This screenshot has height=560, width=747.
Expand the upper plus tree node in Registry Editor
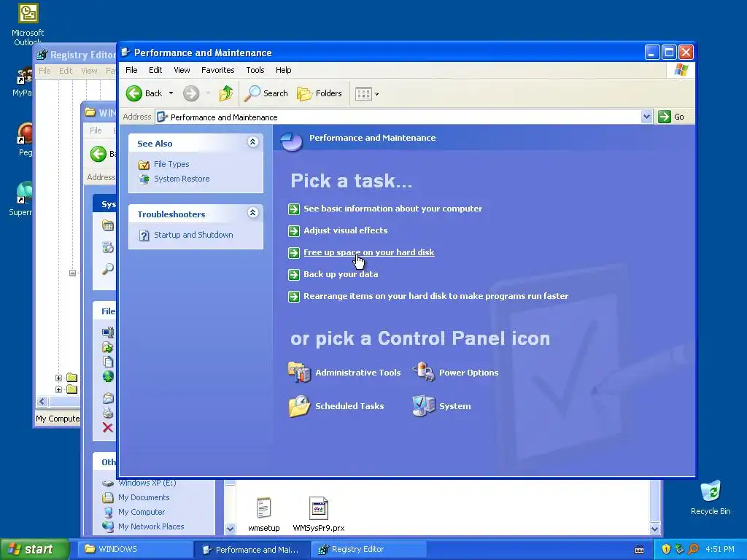[x=58, y=378]
